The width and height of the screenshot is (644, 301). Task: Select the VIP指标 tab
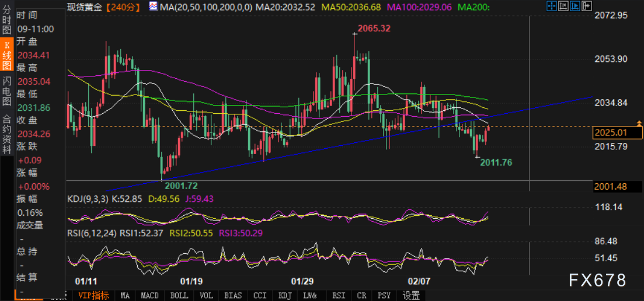click(95, 296)
